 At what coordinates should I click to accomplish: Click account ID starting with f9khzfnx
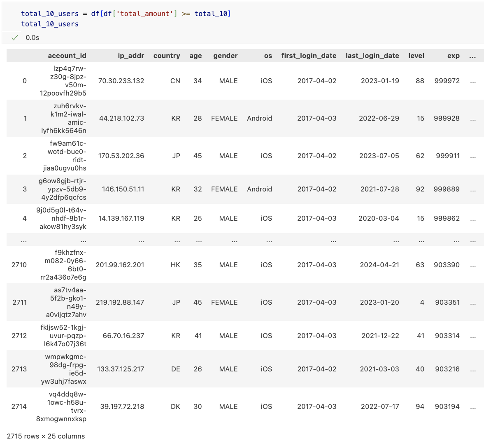(63, 265)
